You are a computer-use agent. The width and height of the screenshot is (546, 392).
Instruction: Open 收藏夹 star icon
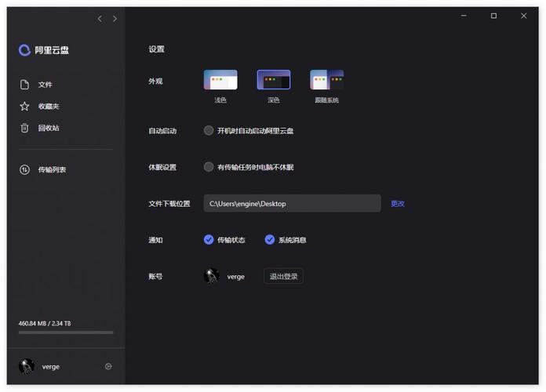pos(24,107)
